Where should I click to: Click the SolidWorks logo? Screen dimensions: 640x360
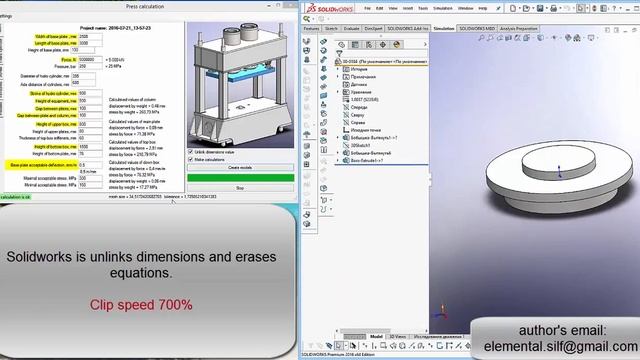(330, 8)
